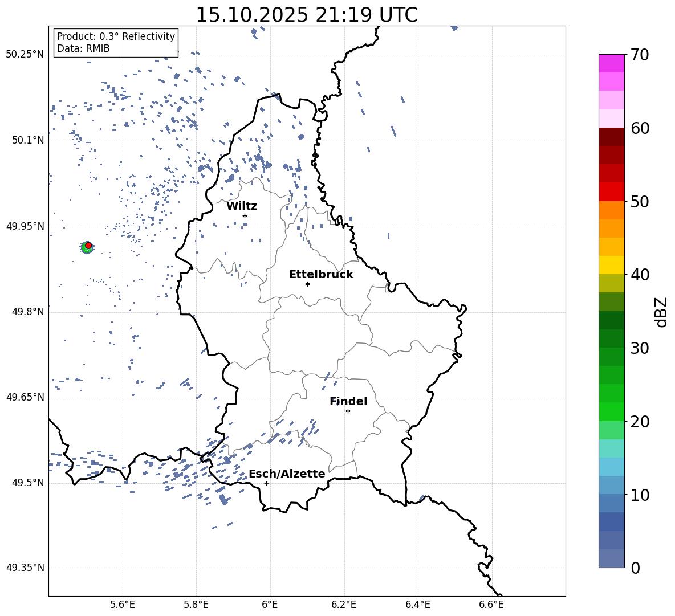675x616 pixels.
Task: Click the bright red colorbar segment above 50
Action: [611, 192]
